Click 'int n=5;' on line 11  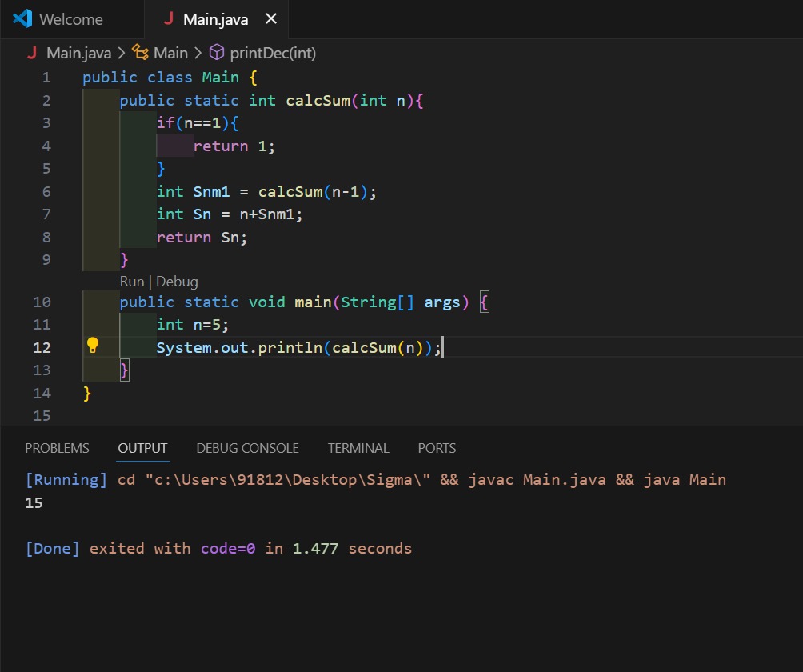click(x=193, y=324)
